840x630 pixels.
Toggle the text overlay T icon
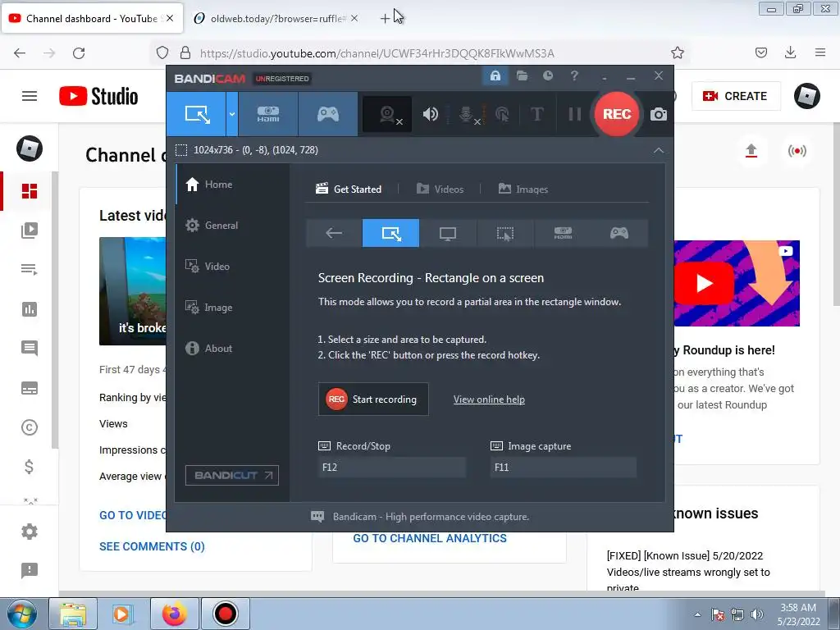point(536,114)
